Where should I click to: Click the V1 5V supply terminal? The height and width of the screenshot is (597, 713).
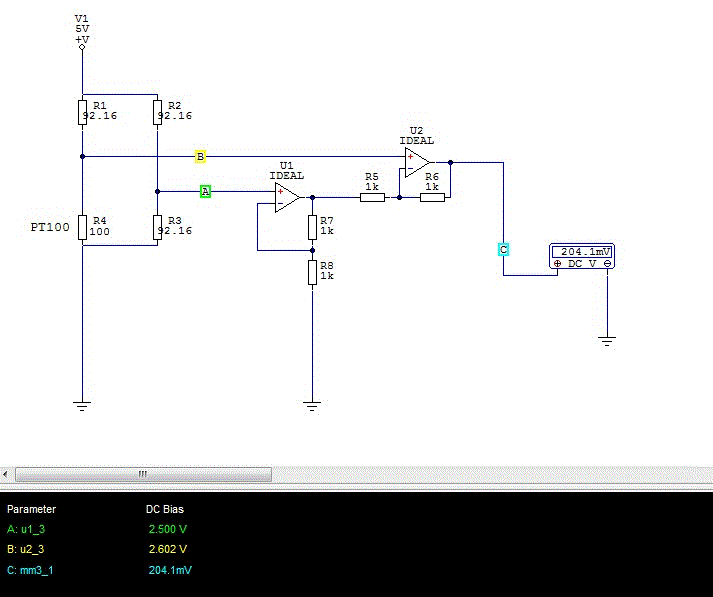coord(82,47)
